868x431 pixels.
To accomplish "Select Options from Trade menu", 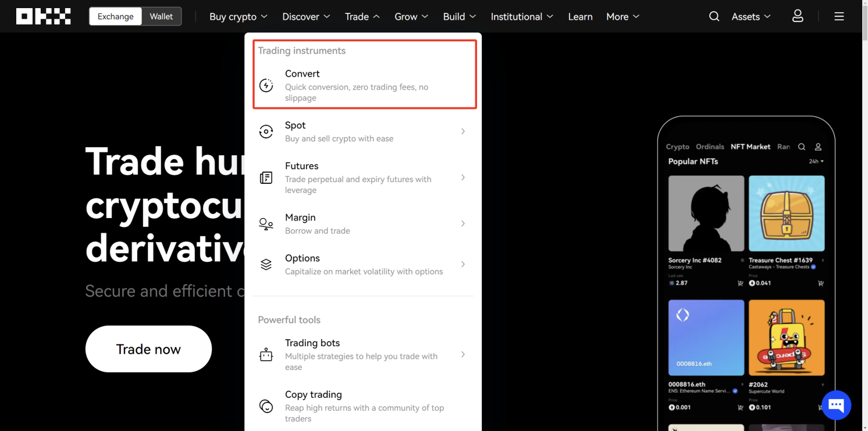I will tap(364, 264).
